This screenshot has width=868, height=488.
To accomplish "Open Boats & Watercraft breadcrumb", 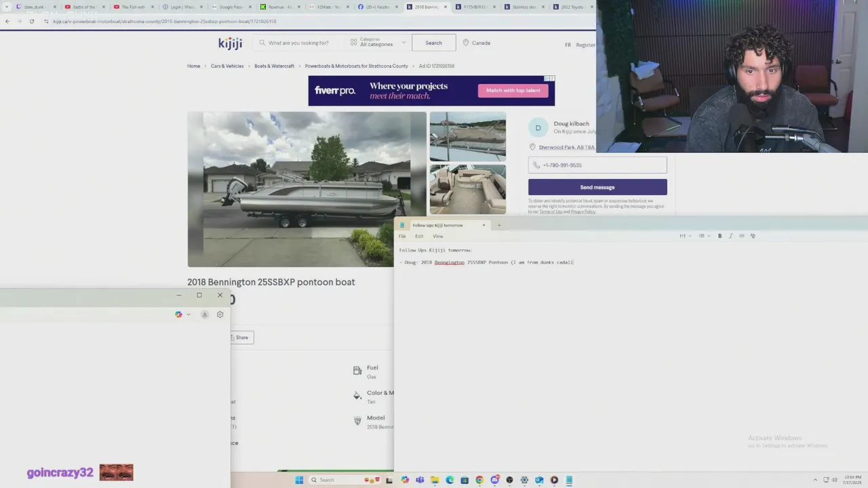I will [x=274, y=66].
